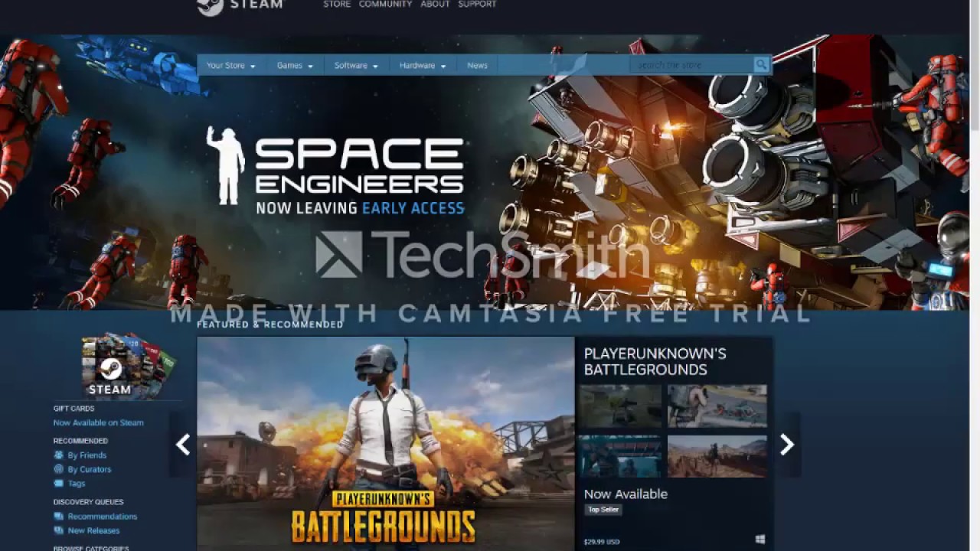Advance the featured carousel with right arrow
This screenshot has height=551, width=980.
point(787,445)
